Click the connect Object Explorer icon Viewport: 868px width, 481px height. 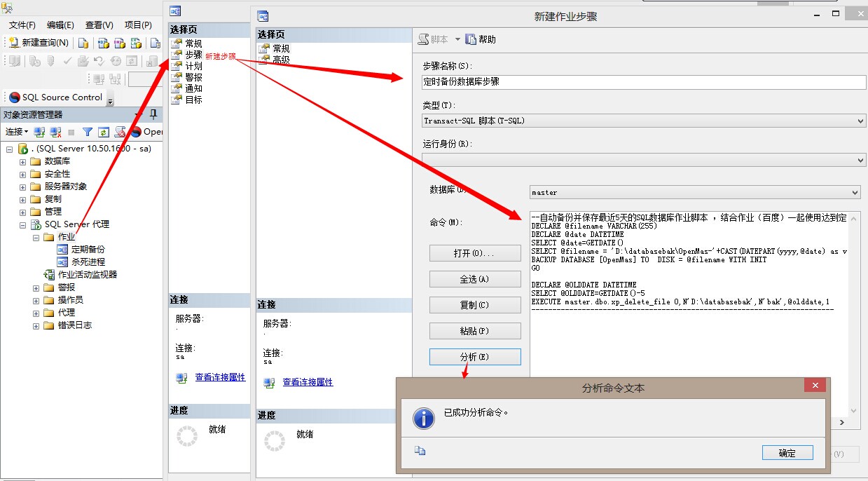click(x=40, y=132)
